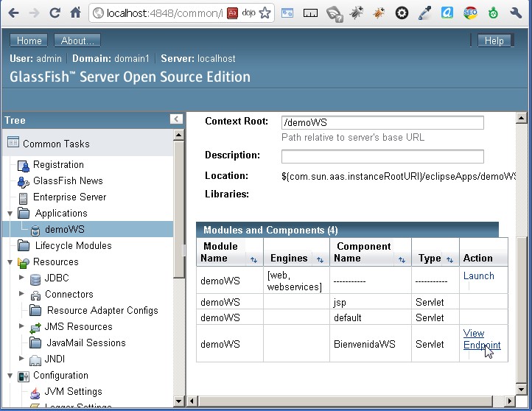Open the About dialog
Image resolution: width=532 pixels, height=411 pixels.
pyautogui.click(x=77, y=41)
